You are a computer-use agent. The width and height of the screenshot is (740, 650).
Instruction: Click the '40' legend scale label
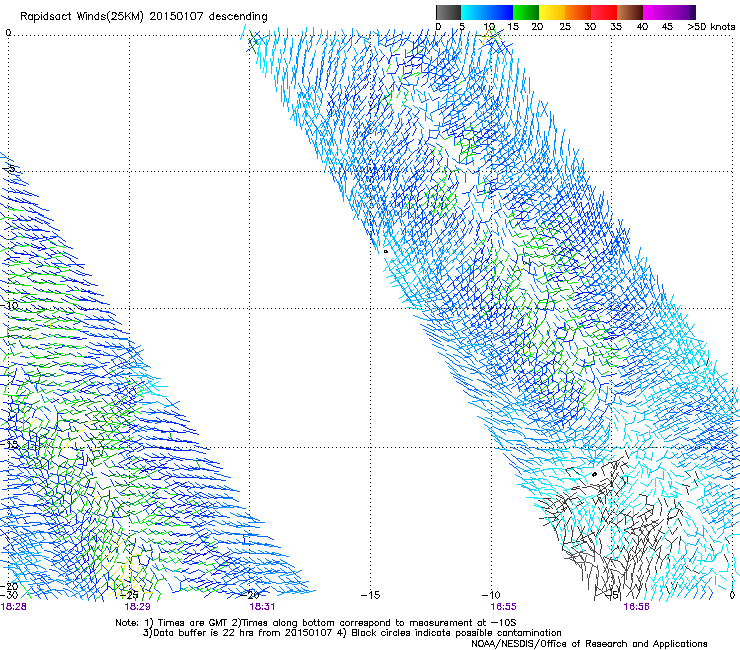[x=642, y=27]
